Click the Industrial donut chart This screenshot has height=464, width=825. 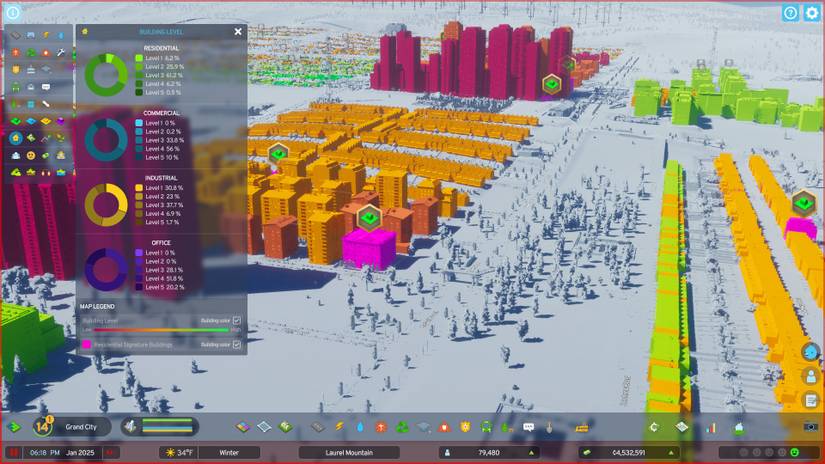(106, 205)
